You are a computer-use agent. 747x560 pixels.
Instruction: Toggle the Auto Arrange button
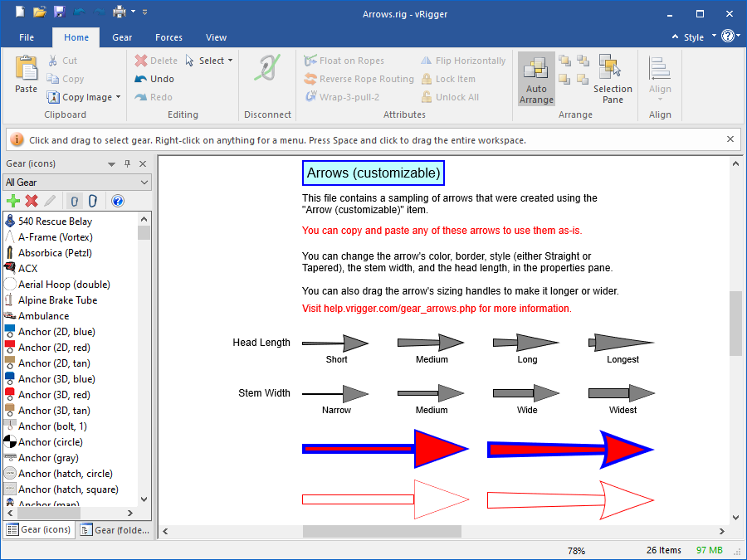pyautogui.click(x=536, y=80)
